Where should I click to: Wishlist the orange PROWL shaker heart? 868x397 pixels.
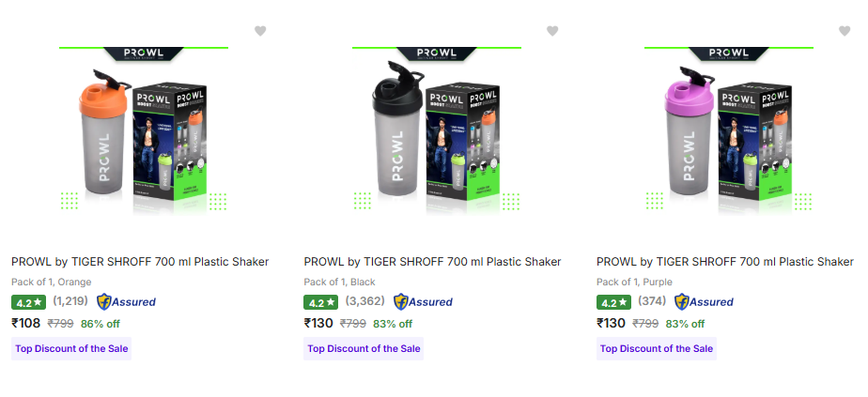click(x=260, y=31)
